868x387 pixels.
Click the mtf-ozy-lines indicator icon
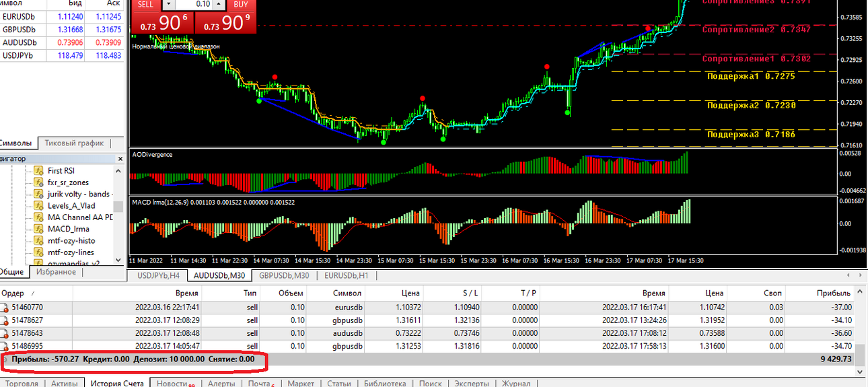(x=38, y=252)
